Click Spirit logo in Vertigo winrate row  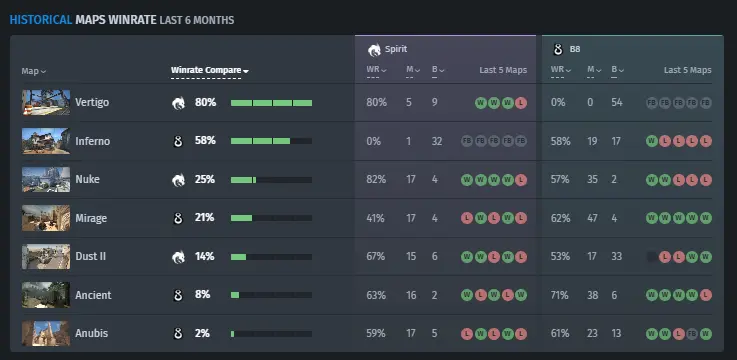pyautogui.click(x=178, y=102)
